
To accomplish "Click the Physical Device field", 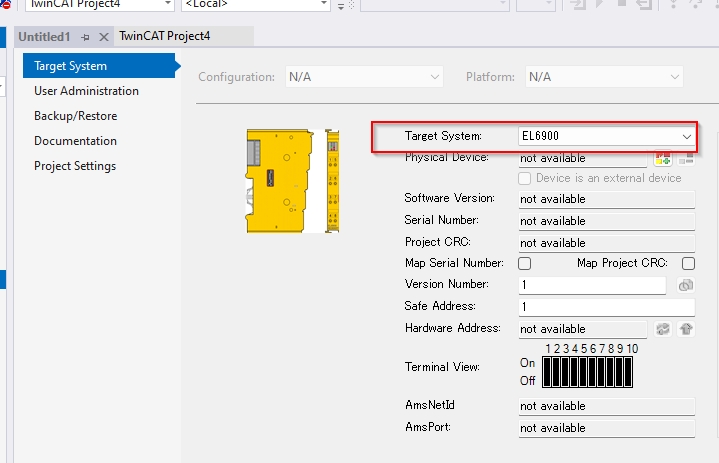I will (583, 159).
